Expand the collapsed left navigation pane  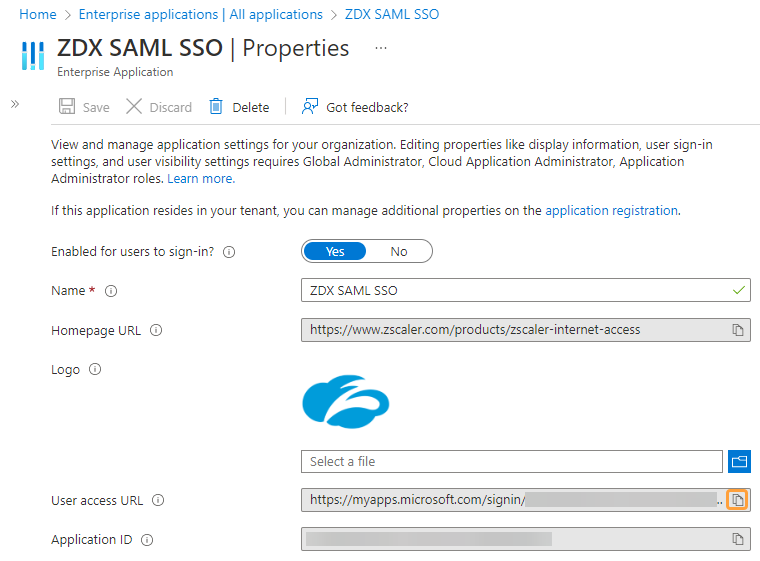point(15,104)
